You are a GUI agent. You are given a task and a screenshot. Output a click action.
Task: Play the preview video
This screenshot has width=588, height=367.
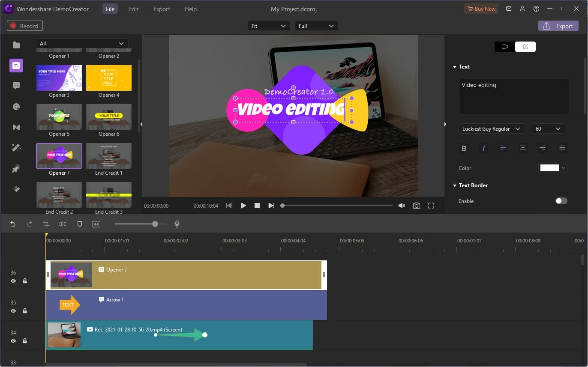pos(243,206)
